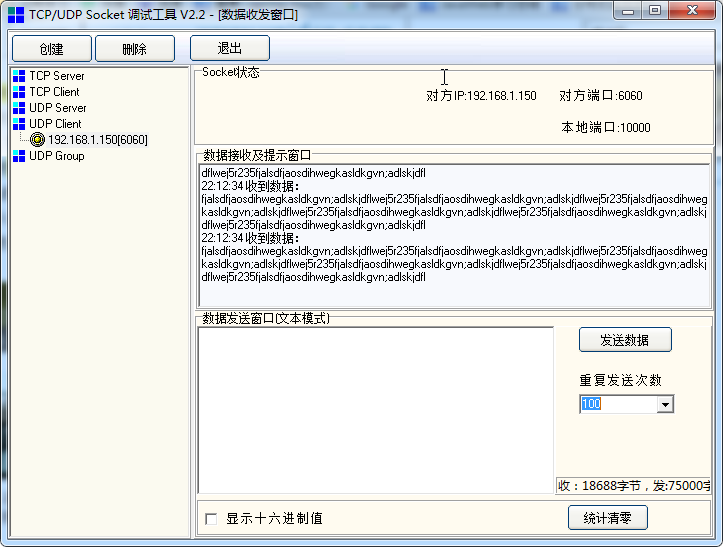The width and height of the screenshot is (723, 547).
Task: Click the TCP Server blue grid icon
Action: [19, 76]
